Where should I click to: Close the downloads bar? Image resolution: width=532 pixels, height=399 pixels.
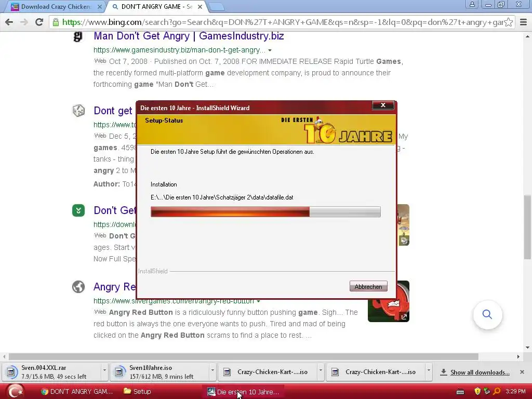click(522, 372)
